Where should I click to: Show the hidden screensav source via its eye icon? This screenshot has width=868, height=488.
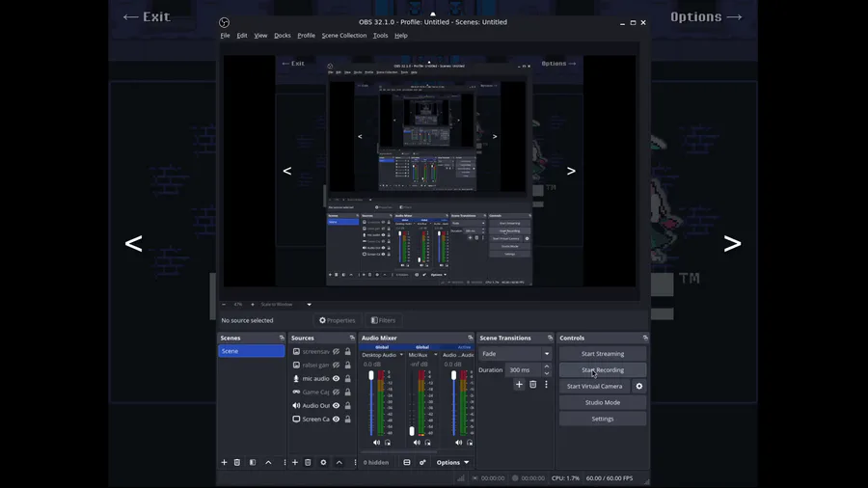[336, 351]
